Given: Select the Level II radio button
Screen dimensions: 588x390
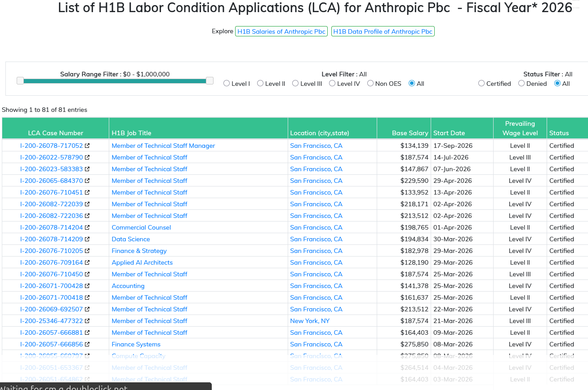Looking at the screenshot, I should (x=260, y=83).
